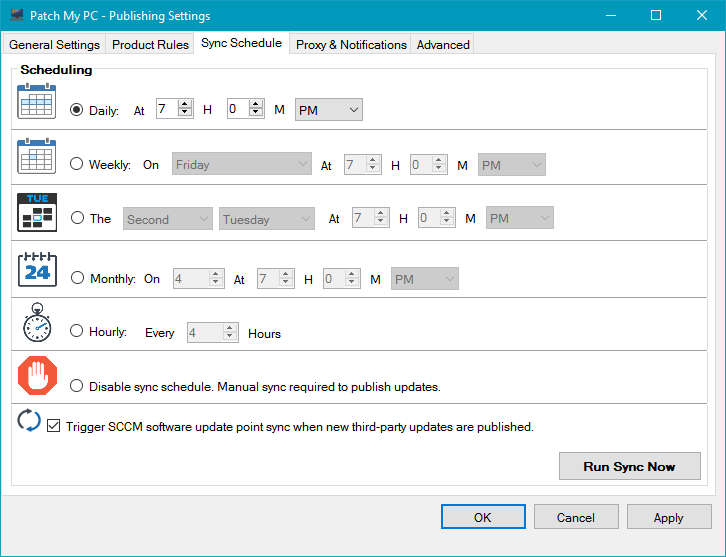Open the Weekly AM/PM dropdown
The width and height of the screenshot is (726, 557).
pos(512,165)
